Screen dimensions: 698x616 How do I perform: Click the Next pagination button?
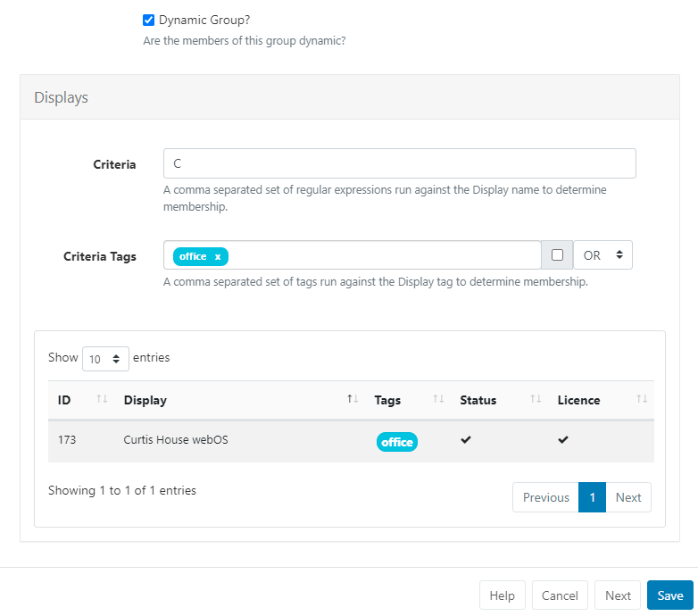pos(628,497)
